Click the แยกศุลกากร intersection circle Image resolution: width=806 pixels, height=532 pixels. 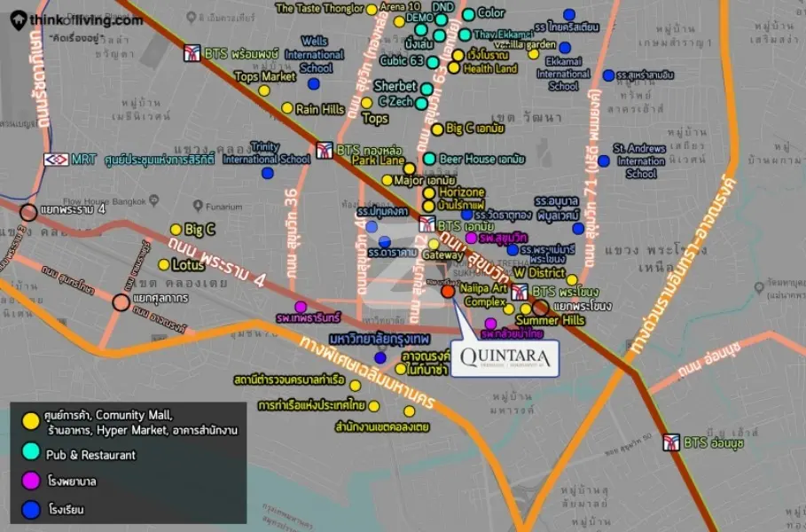click(121, 302)
